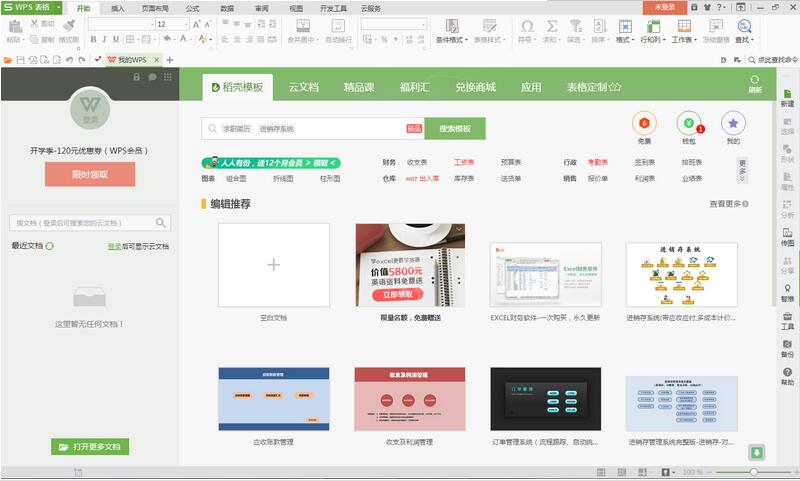Click the 限时领取 coupon button
This screenshot has height=481, width=800.
click(90, 174)
